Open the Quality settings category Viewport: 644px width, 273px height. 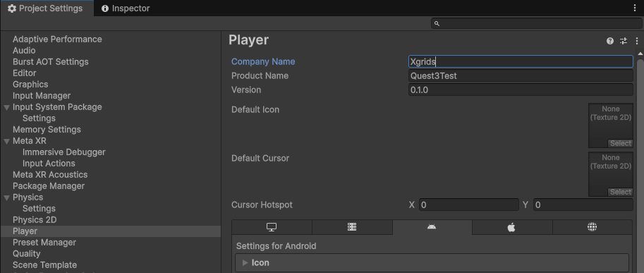click(27, 254)
